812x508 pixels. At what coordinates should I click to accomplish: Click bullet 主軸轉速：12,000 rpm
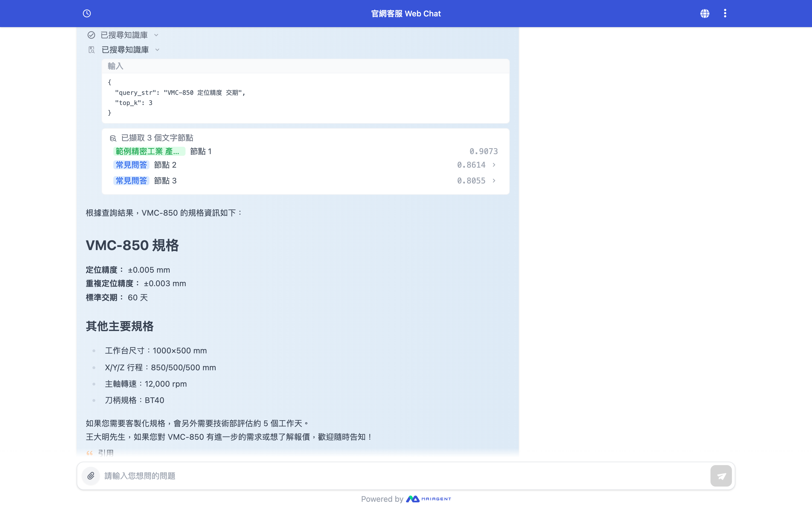146,384
